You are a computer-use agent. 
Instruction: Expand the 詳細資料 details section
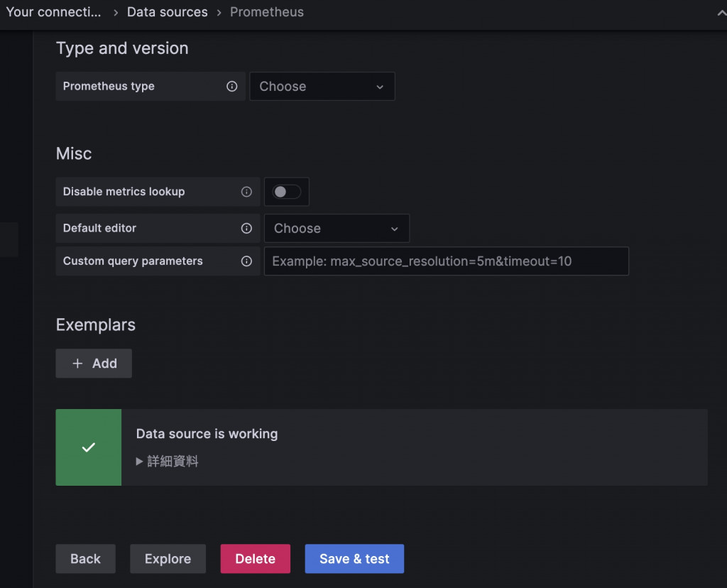point(168,462)
